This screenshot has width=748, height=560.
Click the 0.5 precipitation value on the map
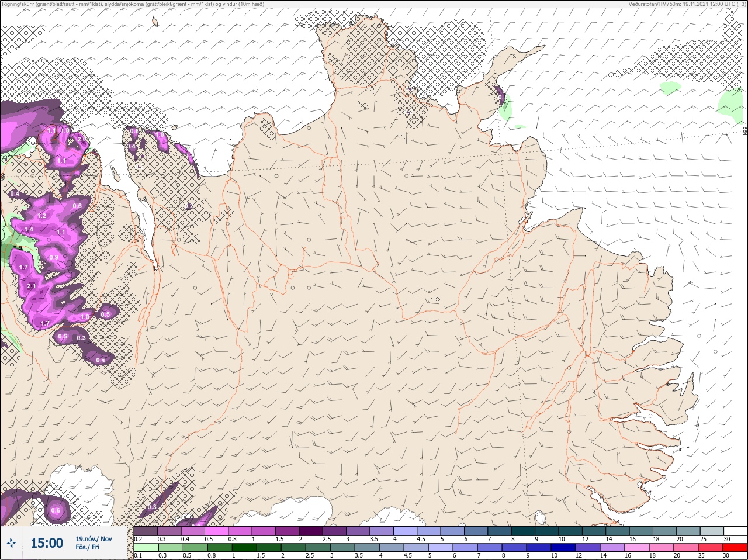point(105,314)
